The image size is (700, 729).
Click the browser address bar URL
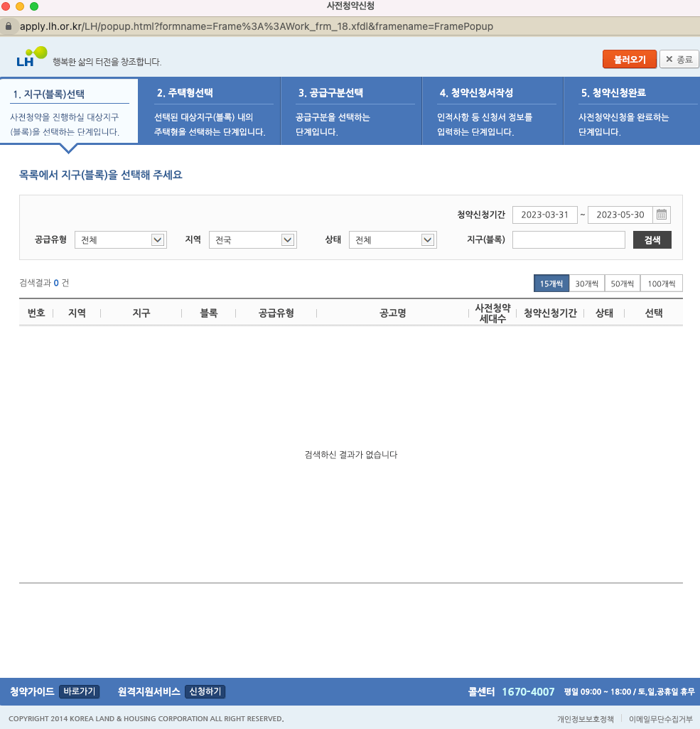[257, 26]
